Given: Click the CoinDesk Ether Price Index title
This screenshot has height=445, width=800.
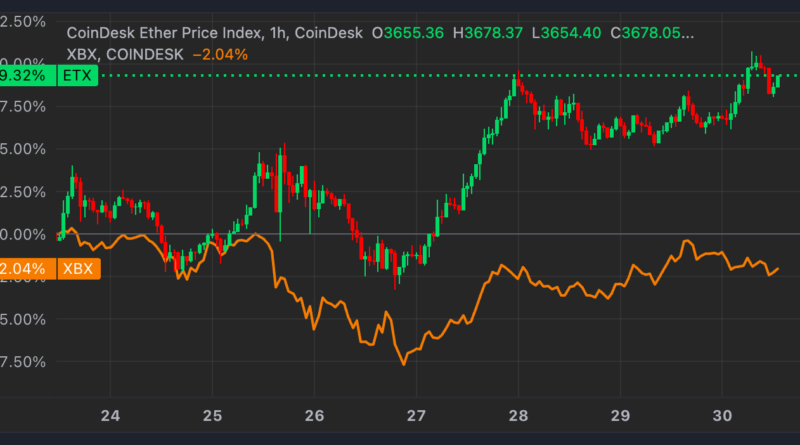Looking at the screenshot, I should coord(164,33).
